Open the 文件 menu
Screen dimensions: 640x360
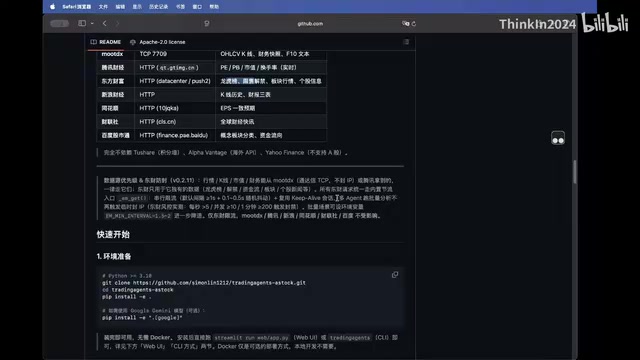[103, 7]
